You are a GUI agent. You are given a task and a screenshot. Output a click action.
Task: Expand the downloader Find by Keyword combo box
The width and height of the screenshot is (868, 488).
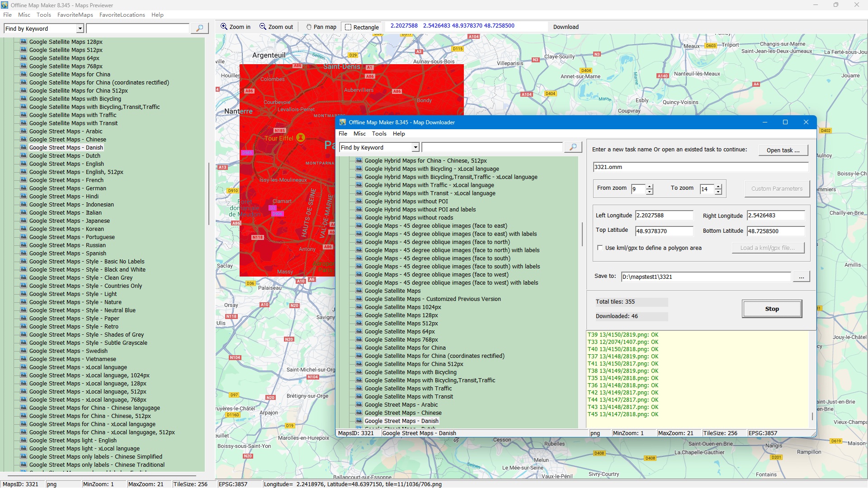pyautogui.click(x=415, y=147)
